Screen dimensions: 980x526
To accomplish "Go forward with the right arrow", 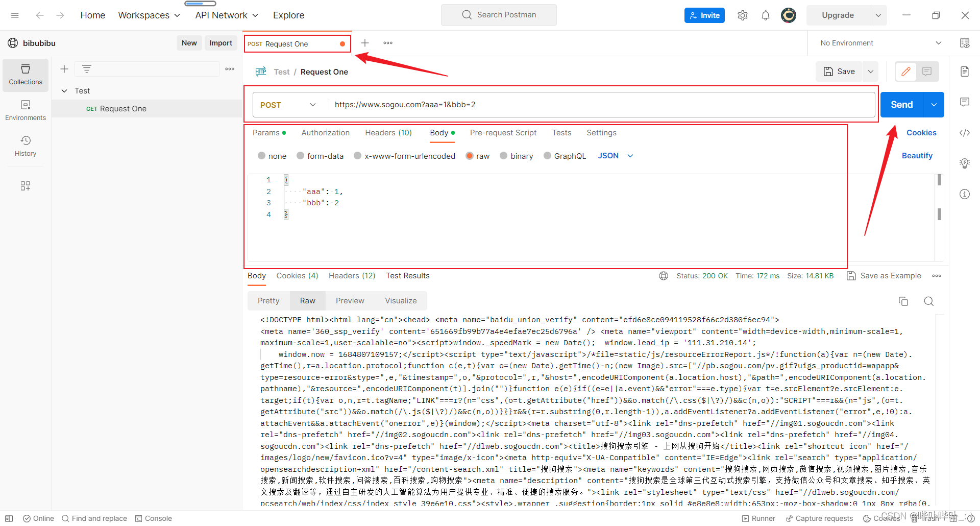I will point(60,15).
